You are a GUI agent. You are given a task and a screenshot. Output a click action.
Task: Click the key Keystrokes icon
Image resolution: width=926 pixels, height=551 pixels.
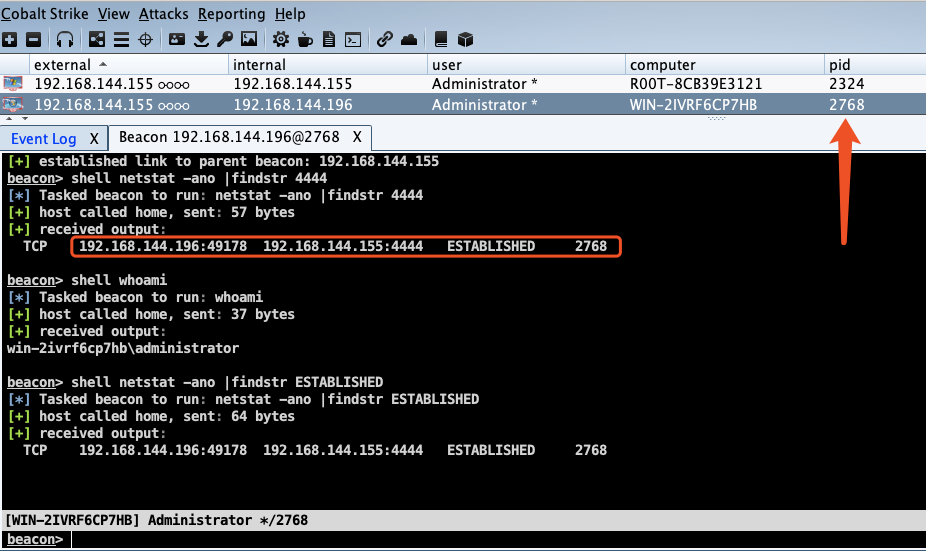point(224,40)
